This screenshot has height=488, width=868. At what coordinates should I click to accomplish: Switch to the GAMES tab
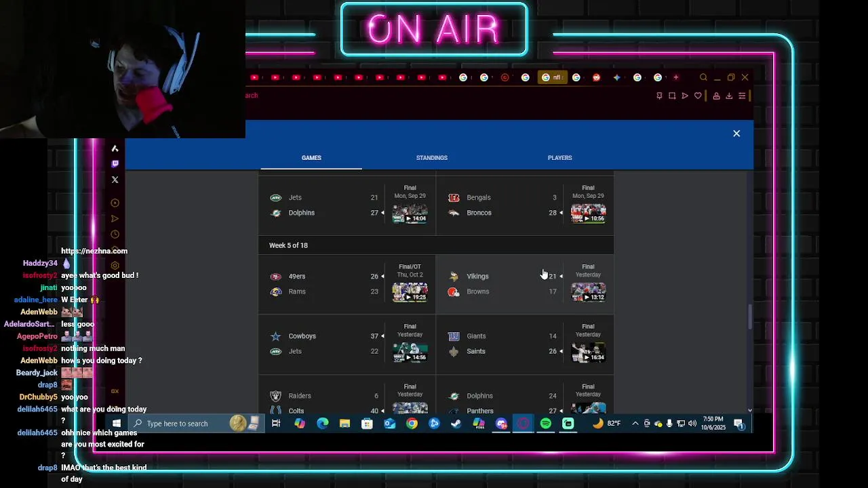311,158
